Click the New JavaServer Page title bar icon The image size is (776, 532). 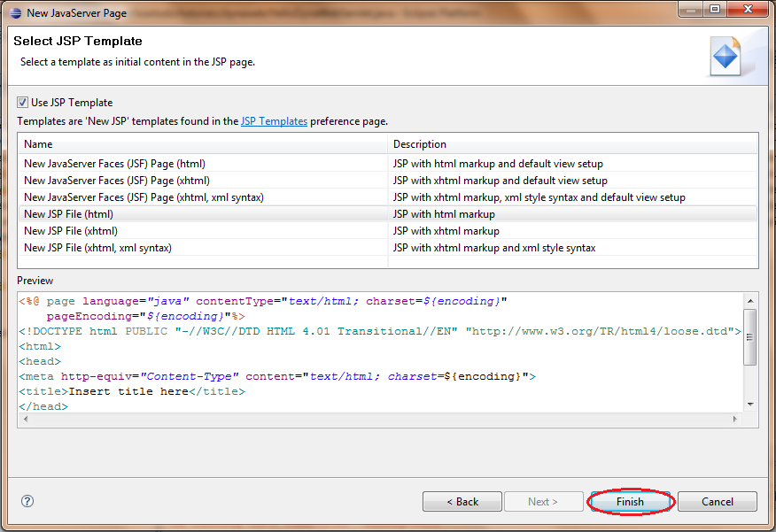click(12, 12)
